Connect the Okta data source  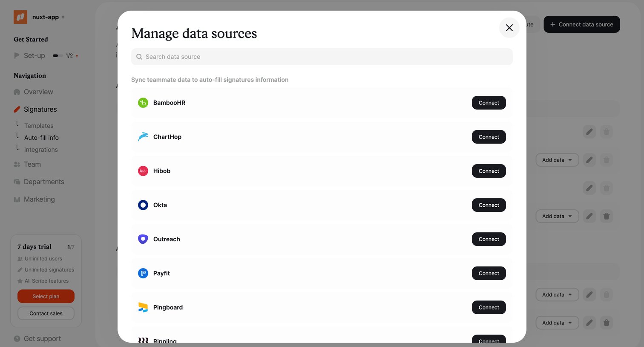click(x=489, y=205)
